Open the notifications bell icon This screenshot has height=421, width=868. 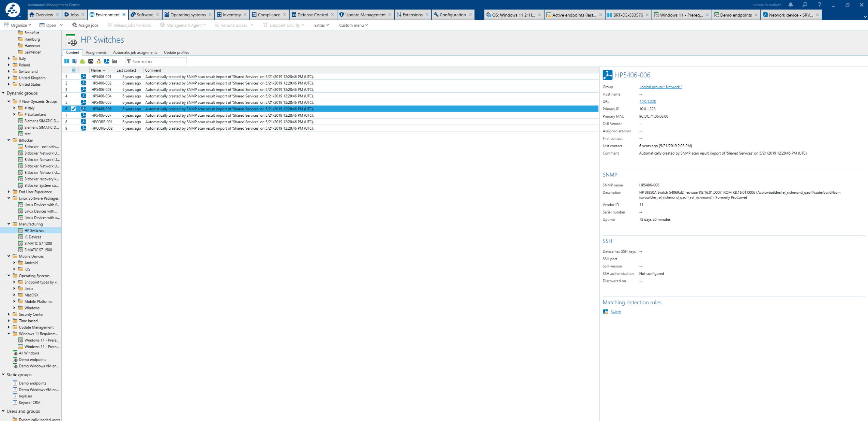(790, 5)
